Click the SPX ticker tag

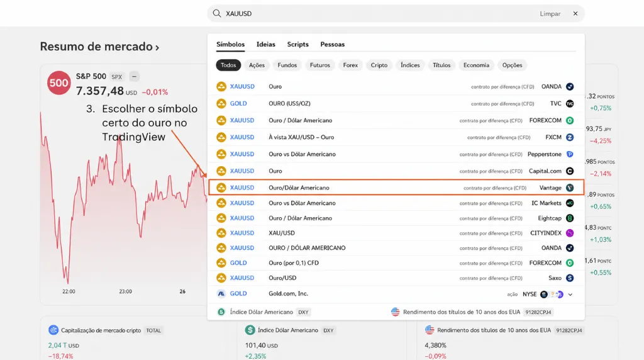[x=117, y=77]
